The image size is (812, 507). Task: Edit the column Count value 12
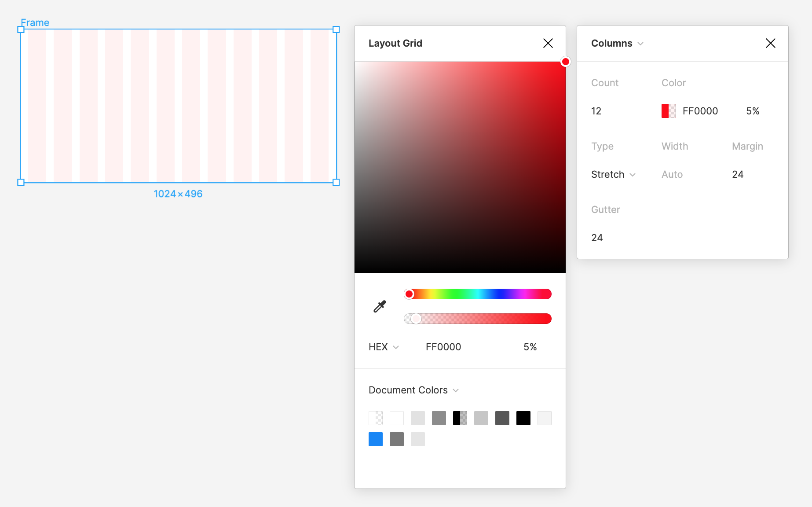pos(596,111)
